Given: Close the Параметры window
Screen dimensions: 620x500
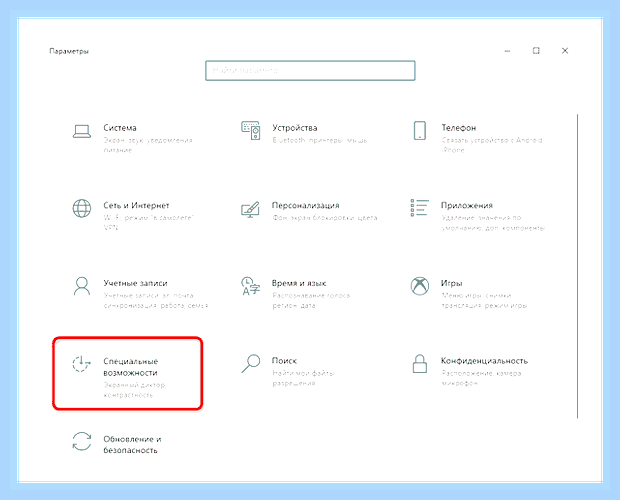Looking at the screenshot, I should (565, 51).
